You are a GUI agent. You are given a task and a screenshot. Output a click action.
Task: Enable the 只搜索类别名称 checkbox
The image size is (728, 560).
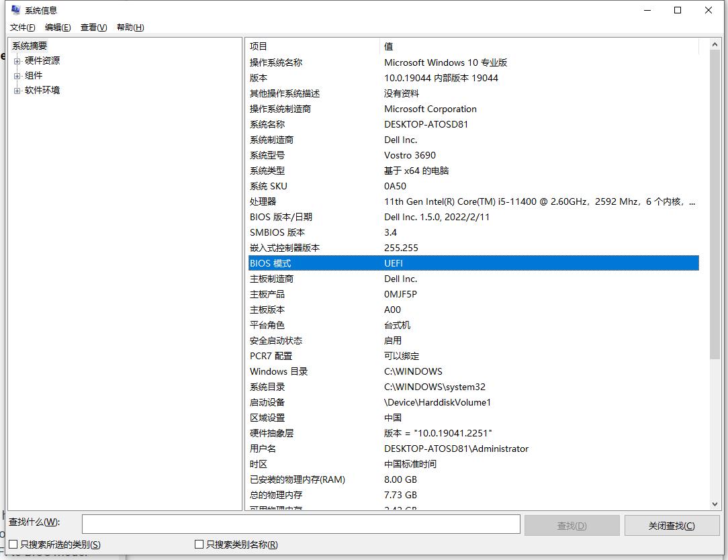click(199, 545)
